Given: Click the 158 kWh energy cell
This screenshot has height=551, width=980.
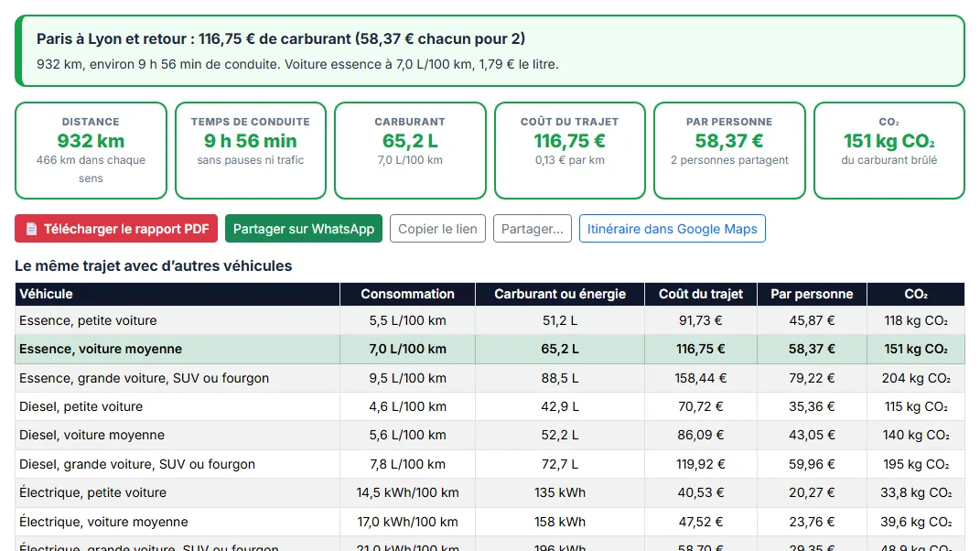Looking at the screenshot, I should (560, 522).
